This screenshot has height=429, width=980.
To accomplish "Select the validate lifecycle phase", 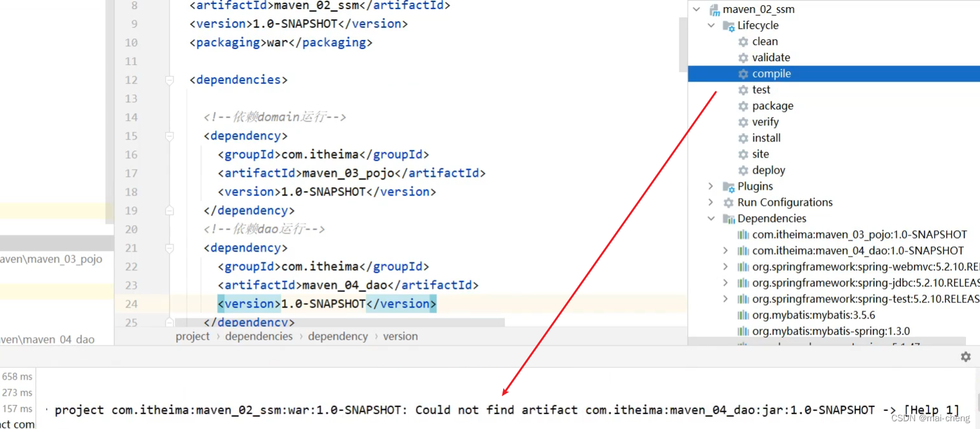I will [771, 58].
